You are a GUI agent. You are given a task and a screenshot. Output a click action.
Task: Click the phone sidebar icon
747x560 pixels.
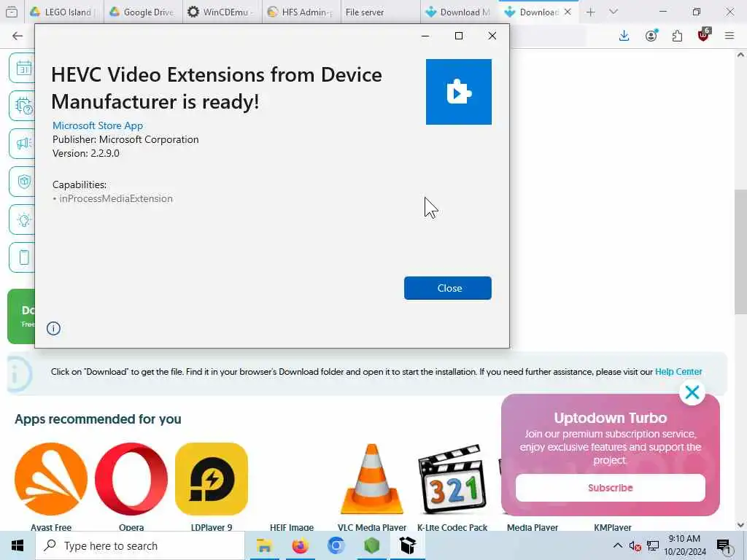(23, 257)
